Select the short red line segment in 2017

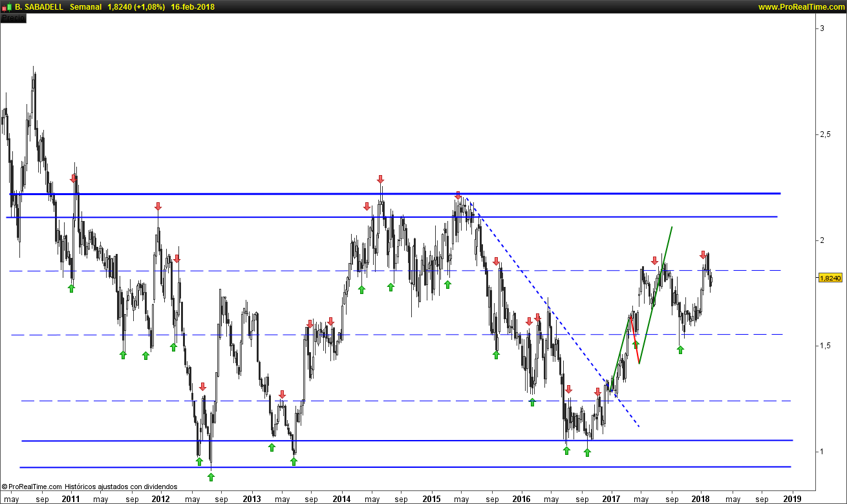634,340
